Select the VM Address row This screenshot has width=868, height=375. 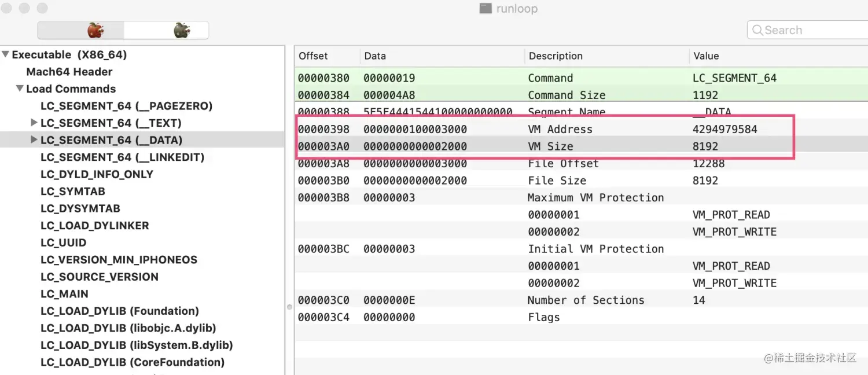tap(581, 129)
